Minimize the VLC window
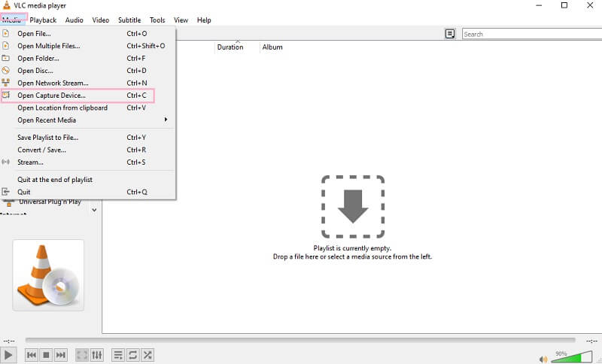 (x=539, y=5)
